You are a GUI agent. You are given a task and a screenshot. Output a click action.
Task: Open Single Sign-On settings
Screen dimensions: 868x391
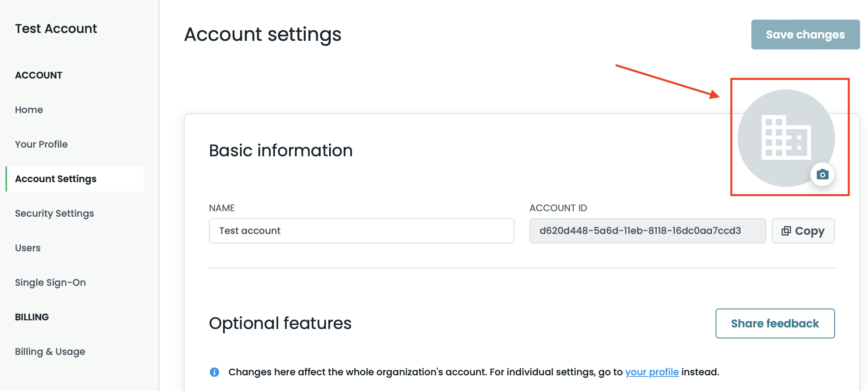(x=50, y=283)
